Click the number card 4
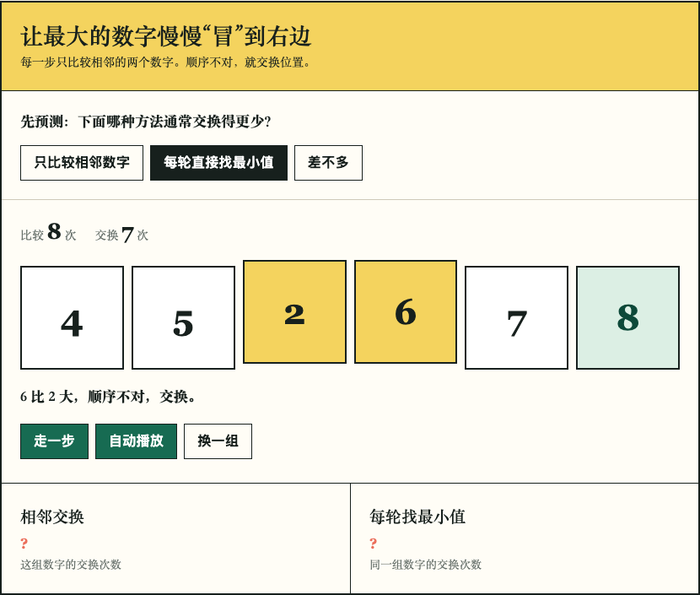Screen dimensions: 700x595 click(x=72, y=317)
